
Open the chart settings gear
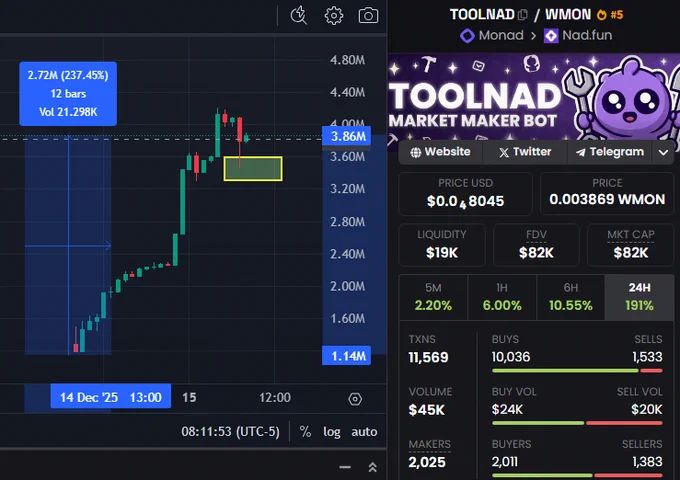coord(333,16)
